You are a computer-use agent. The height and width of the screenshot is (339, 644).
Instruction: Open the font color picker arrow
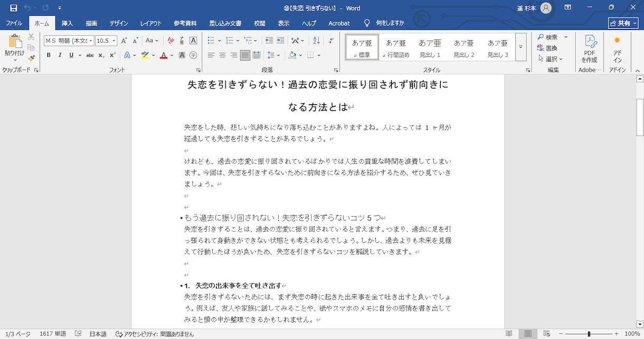172,55
